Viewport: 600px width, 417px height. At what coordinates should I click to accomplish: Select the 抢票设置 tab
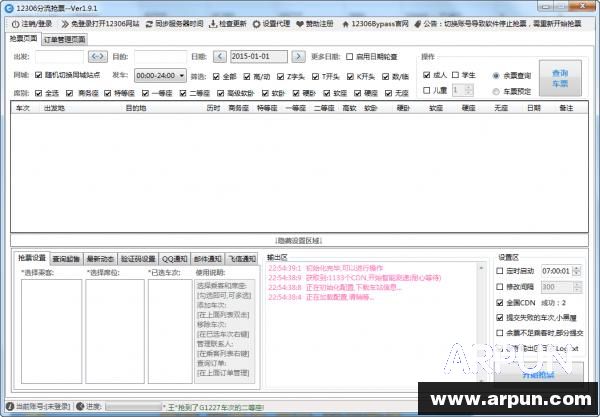tap(32, 258)
